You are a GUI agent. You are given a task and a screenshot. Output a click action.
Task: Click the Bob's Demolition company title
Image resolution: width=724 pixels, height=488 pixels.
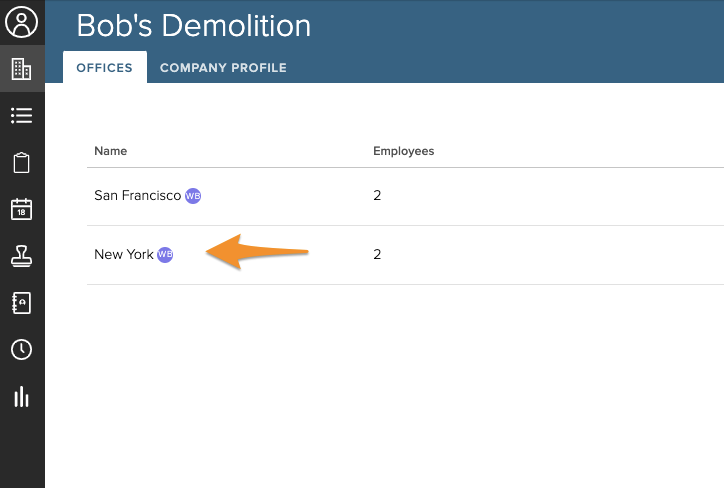193,26
